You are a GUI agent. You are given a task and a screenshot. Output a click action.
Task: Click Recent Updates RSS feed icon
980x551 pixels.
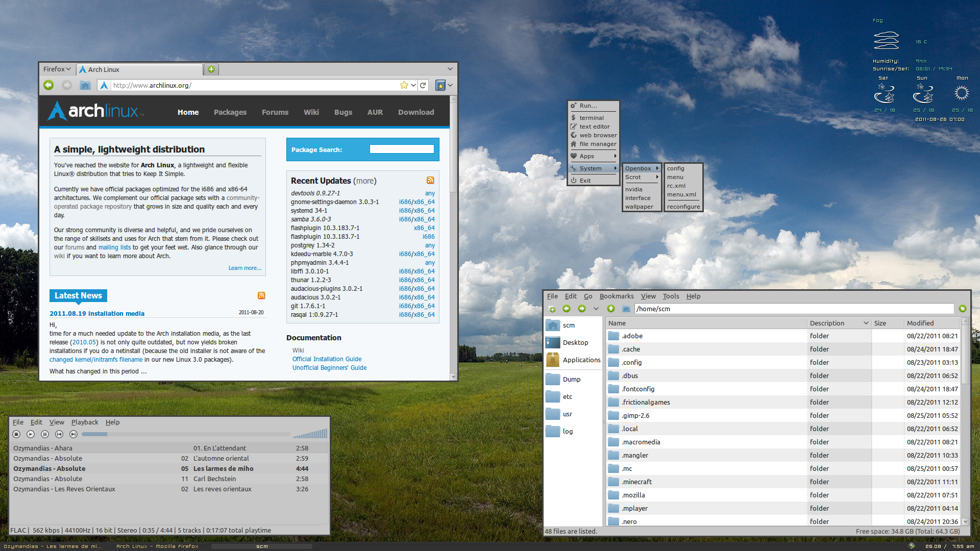pos(430,180)
